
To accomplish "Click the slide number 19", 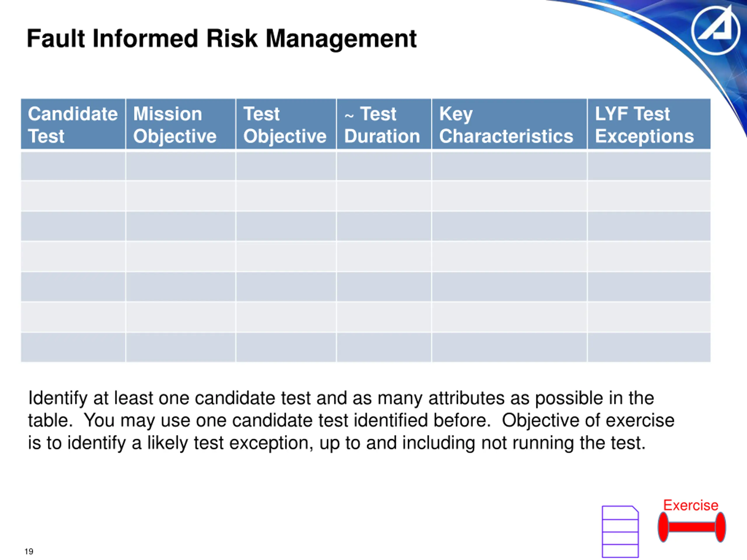I will pyautogui.click(x=29, y=552).
